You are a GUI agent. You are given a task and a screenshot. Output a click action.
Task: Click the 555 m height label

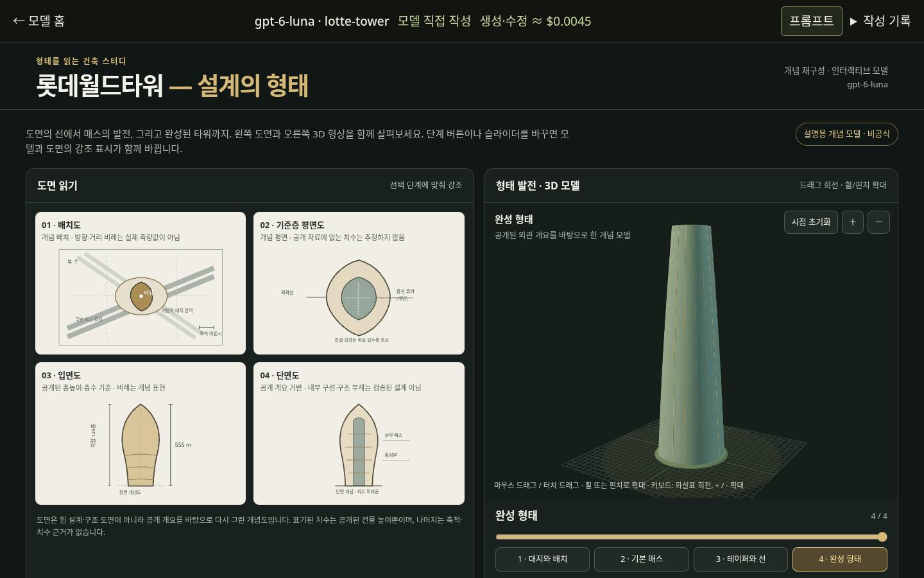tap(183, 445)
